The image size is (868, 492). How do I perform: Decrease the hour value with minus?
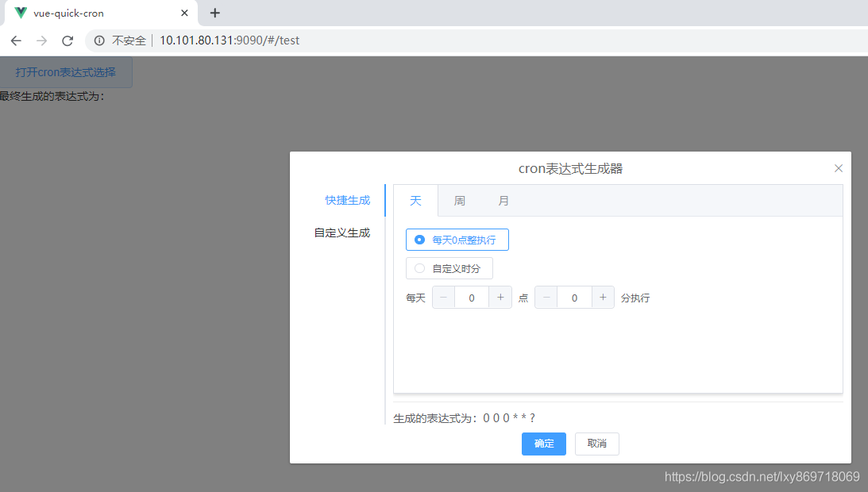[444, 298]
